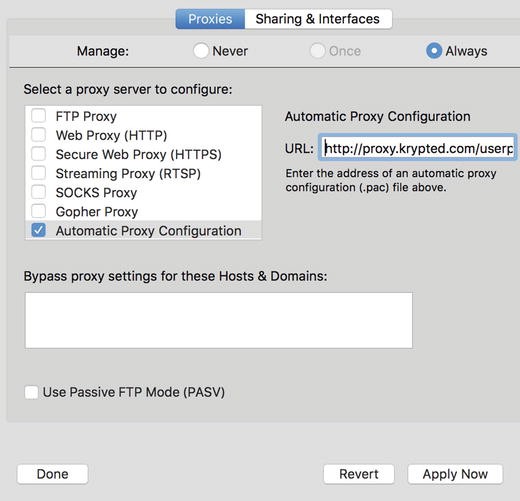Select Automatic Proxy Configuration row label
Image resolution: width=520 pixels, height=501 pixels.
click(x=149, y=231)
